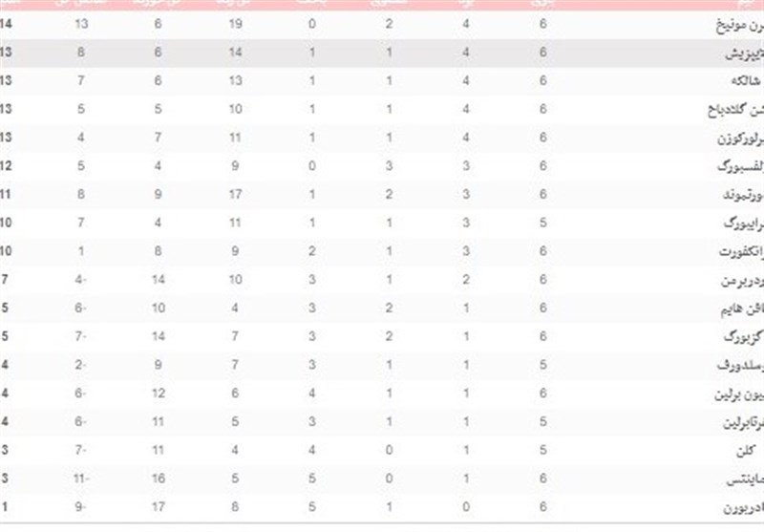Select the Union Berlin team name
The image size is (764, 532).
click(x=739, y=394)
